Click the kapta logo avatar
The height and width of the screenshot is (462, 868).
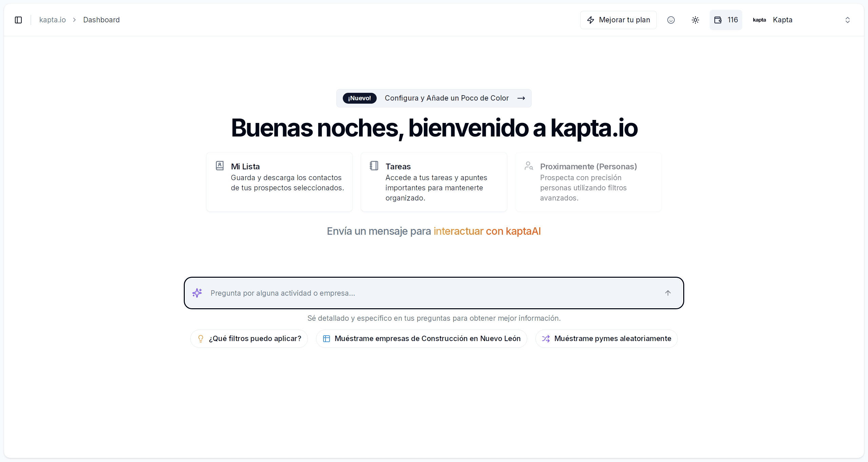759,20
